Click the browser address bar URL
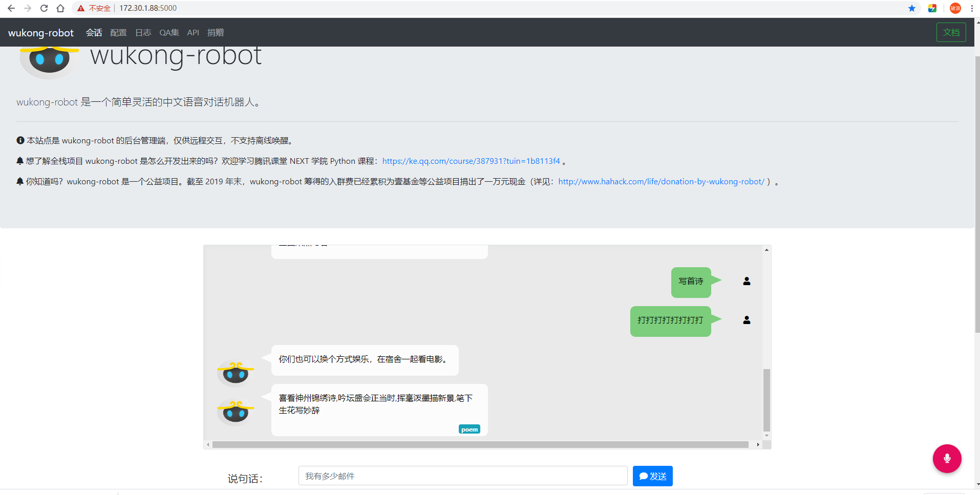 tap(148, 8)
